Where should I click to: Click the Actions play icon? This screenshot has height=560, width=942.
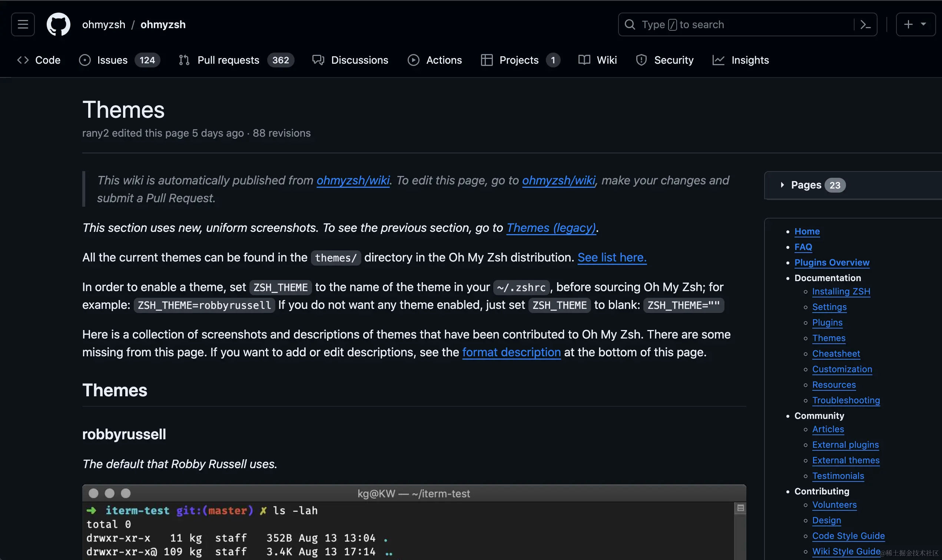tap(414, 60)
